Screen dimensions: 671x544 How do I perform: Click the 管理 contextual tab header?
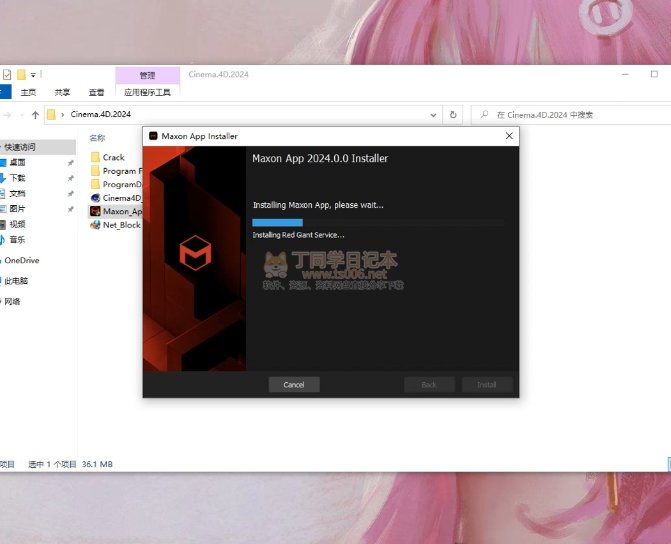point(147,75)
